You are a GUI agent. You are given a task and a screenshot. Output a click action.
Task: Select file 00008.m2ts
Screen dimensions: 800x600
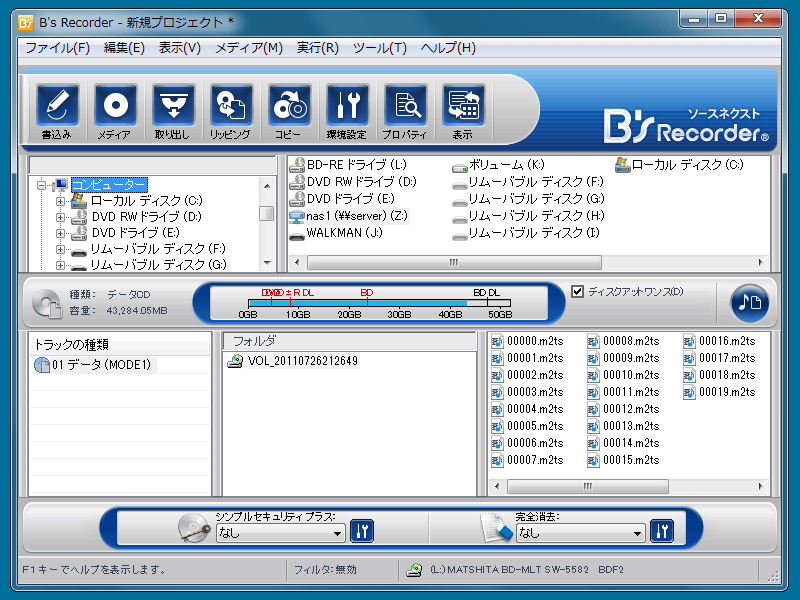point(623,341)
